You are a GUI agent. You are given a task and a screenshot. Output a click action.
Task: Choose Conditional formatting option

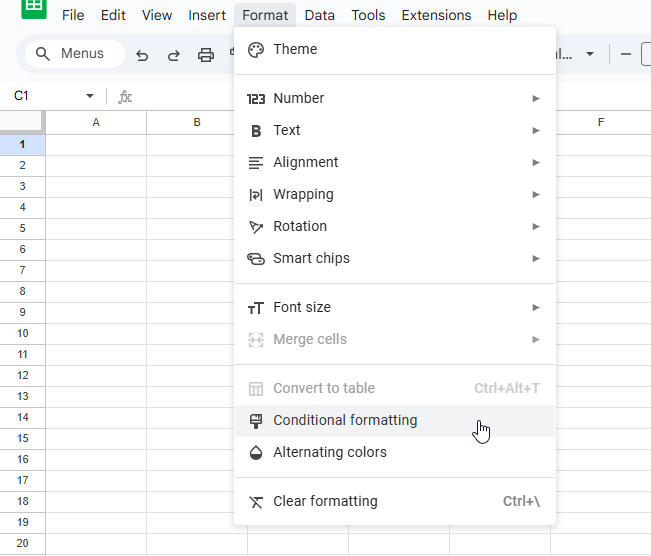(395, 421)
